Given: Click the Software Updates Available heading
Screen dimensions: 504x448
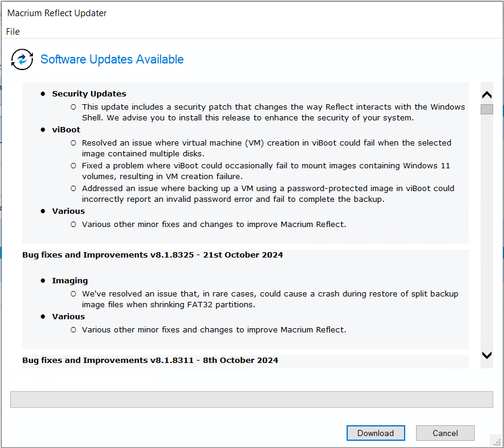Looking at the screenshot, I should tap(112, 59).
